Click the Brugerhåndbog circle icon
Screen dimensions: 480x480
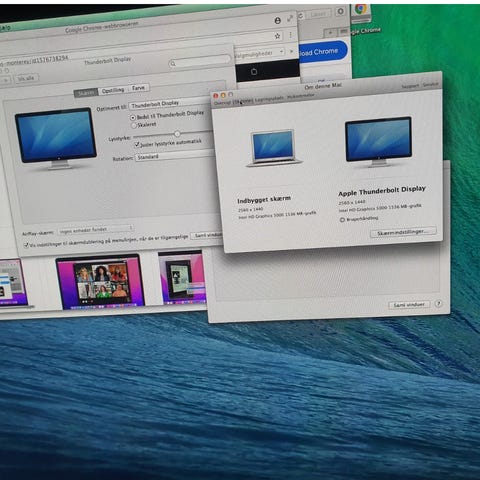(x=342, y=220)
